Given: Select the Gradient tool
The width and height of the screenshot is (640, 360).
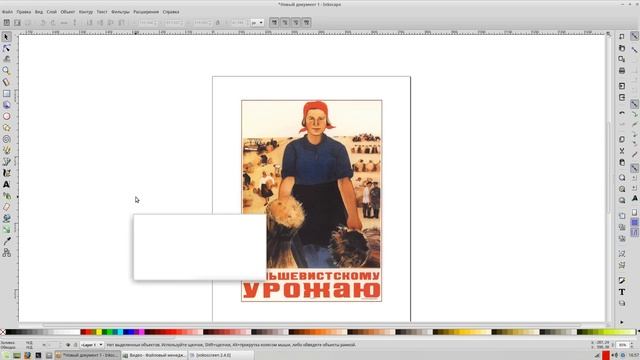Looking at the screenshot, I should [7, 230].
